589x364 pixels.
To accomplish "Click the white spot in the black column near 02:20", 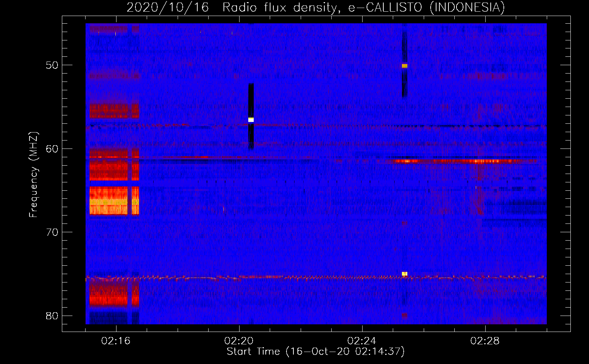I will coord(251,120).
